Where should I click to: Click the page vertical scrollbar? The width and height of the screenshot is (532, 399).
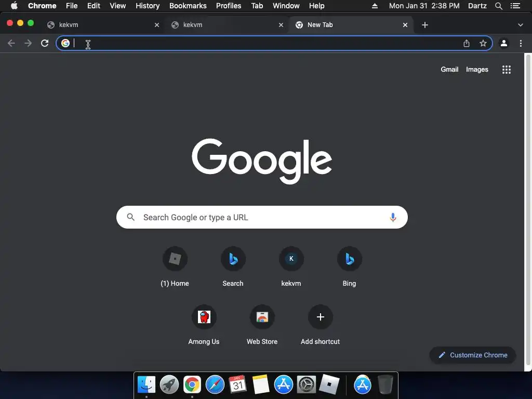tap(528, 210)
